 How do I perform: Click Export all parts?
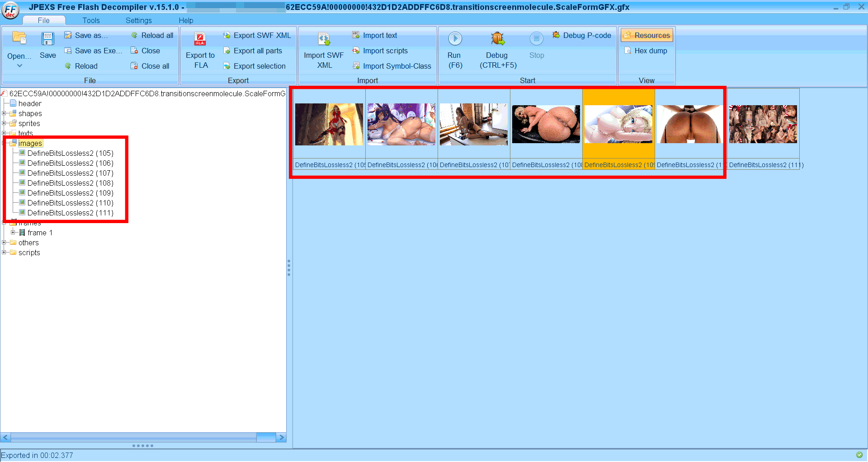point(252,51)
